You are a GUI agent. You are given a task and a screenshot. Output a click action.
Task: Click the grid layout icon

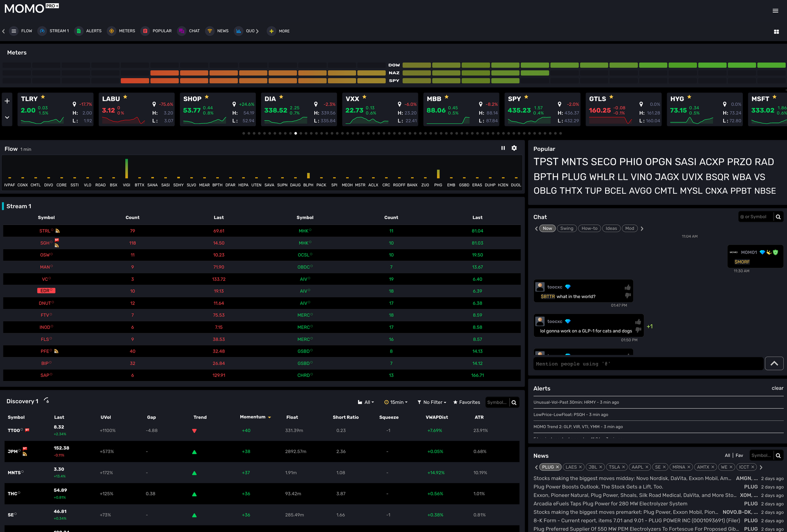pos(776,31)
